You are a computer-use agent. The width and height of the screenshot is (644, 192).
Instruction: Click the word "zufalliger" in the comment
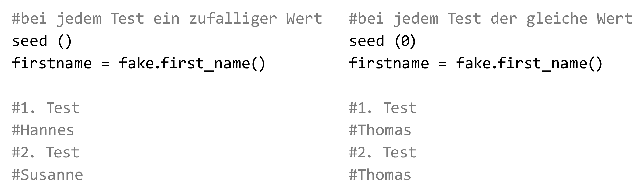[233, 19]
